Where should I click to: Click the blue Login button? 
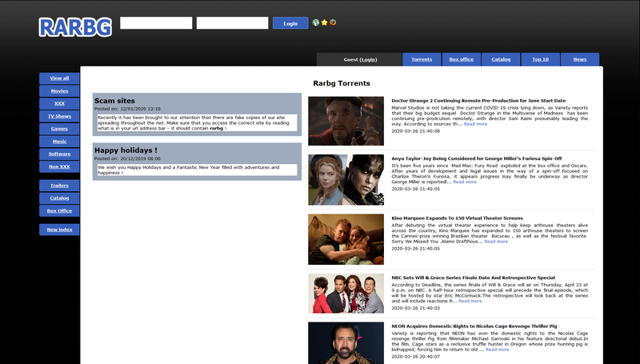point(290,23)
